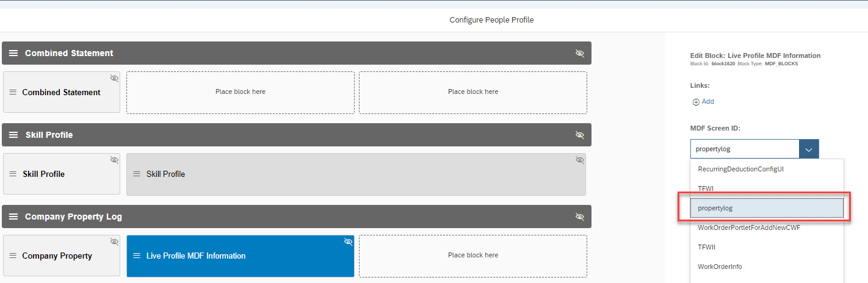
Task: Click the MDF Screen ID input field
Action: (745, 149)
